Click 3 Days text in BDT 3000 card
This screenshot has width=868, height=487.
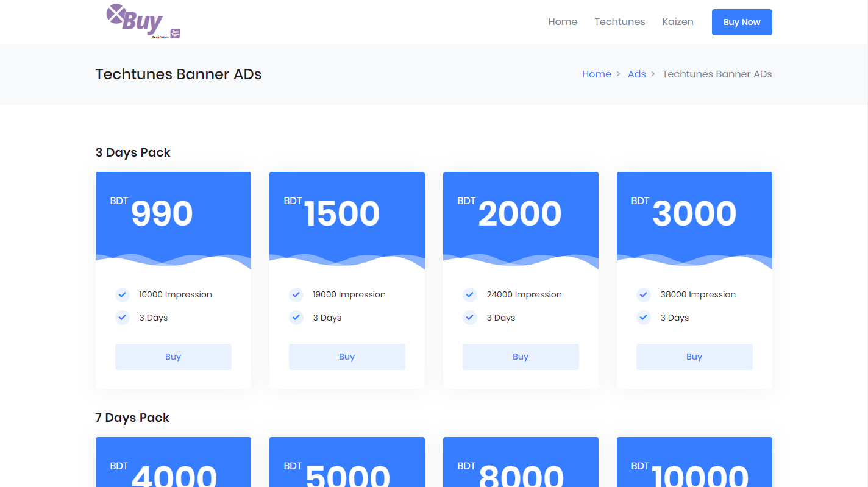[x=675, y=318]
